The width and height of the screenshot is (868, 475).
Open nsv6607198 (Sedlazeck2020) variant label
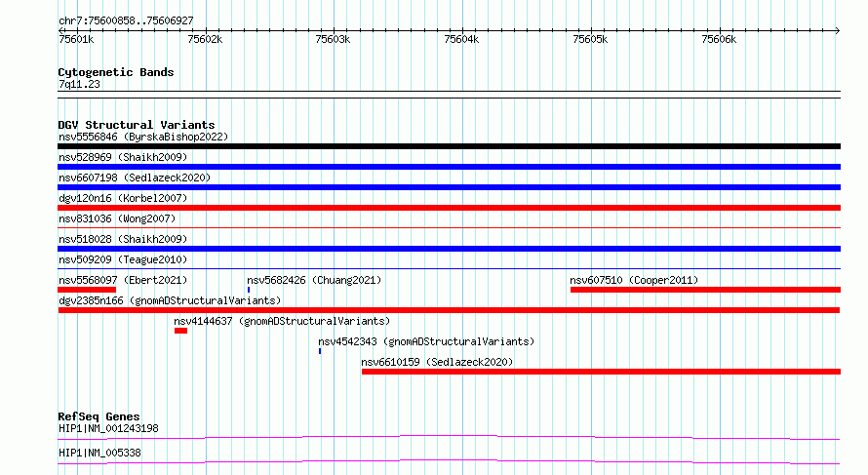[x=135, y=178]
